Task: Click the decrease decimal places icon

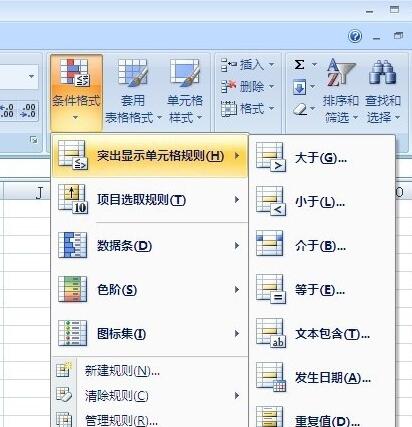Action: coord(28,111)
